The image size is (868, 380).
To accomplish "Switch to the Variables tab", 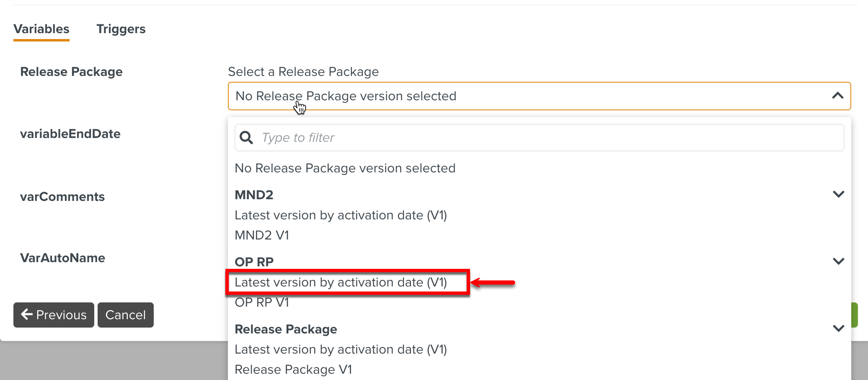I will pyautogui.click(x=41, y=29).
